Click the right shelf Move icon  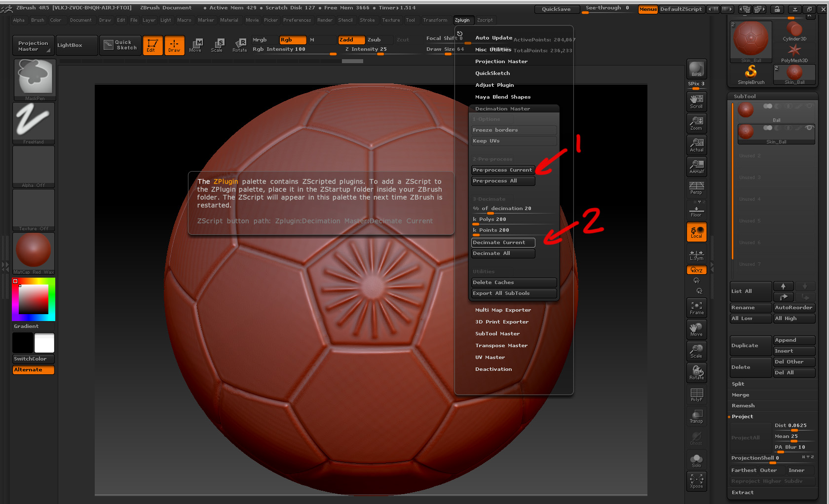(696, 329)
